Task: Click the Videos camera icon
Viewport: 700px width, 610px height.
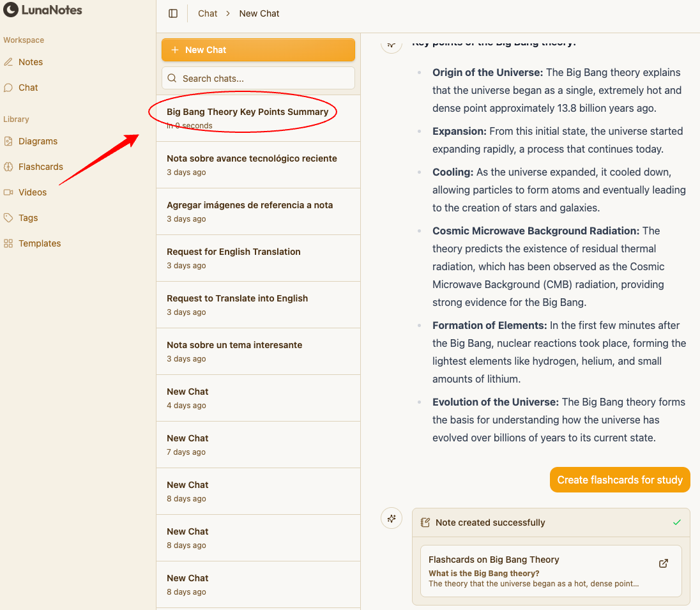Action: (8, 192)
